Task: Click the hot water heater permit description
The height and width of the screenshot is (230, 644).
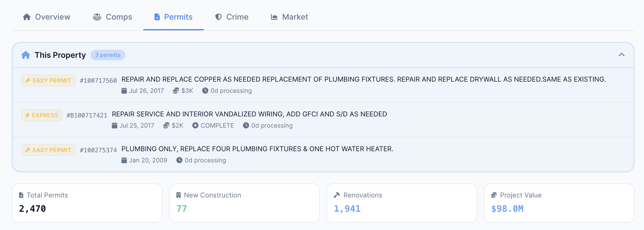Action: point(257,149)
